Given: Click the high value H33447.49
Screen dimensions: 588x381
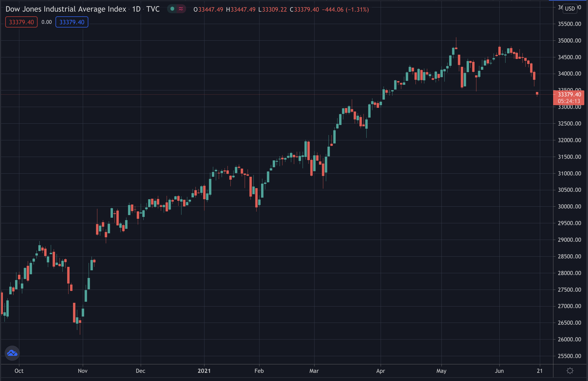Looking at the screenshot, I should [x=241, y=10].
